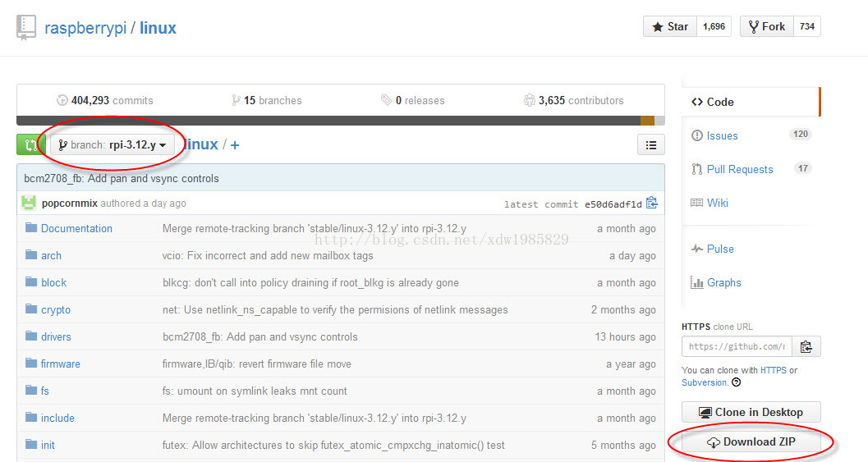Click folder icon next to include
Viewport: 868px width, 462px height.
coord(31,417)
